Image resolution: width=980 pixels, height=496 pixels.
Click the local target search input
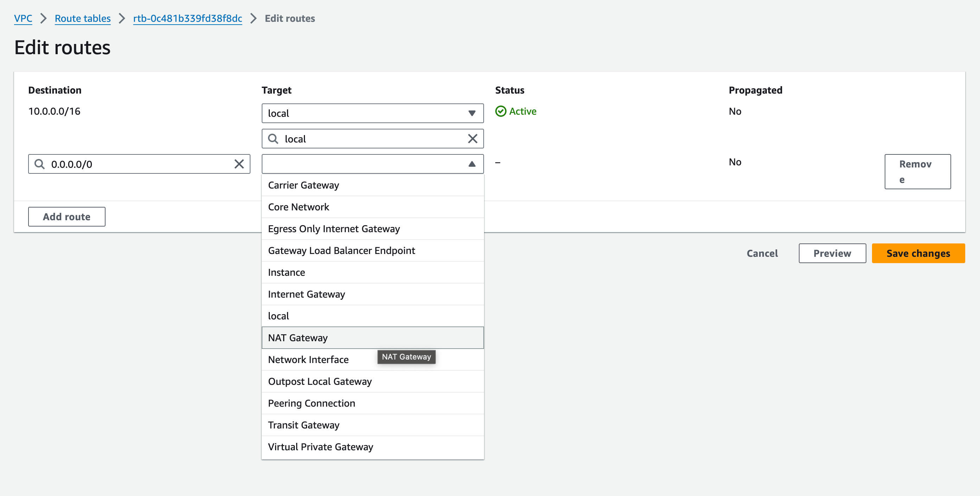pyautogui.click(x=373, y=139)
